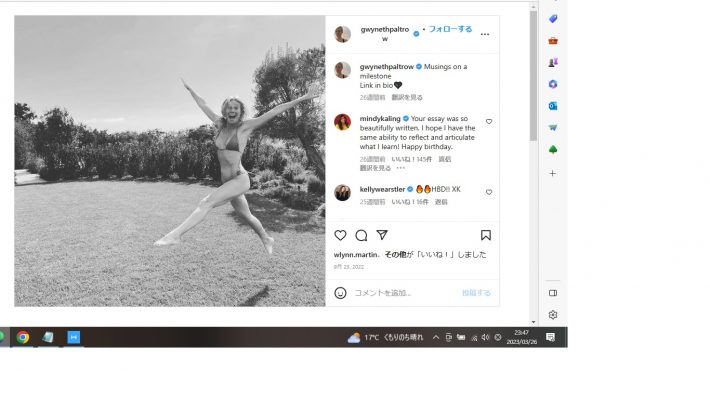Viewport: 710px width, 399px height.
Task: Open the notepad-like app on taskbar
Action: [x=48, y=337]
